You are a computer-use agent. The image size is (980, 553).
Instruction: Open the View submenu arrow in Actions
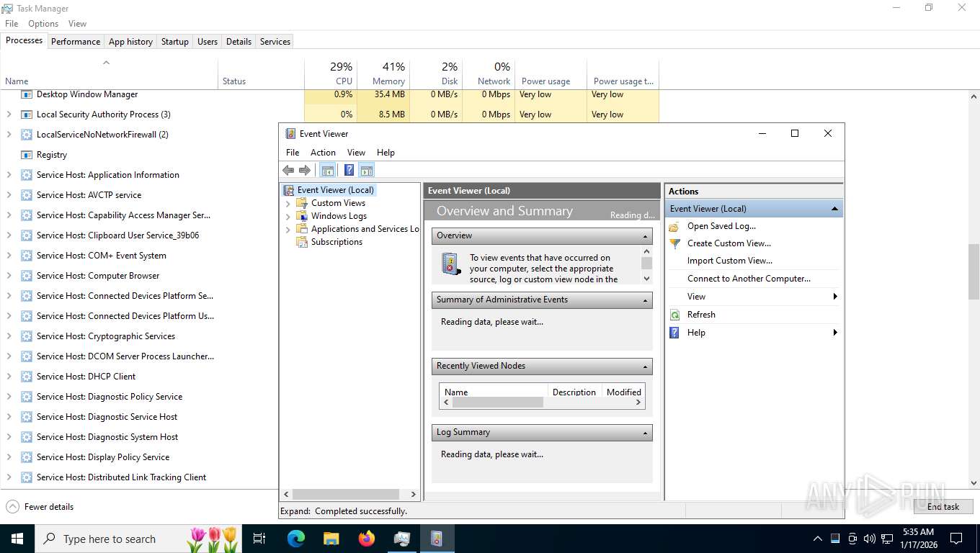[x=835, y=297]
